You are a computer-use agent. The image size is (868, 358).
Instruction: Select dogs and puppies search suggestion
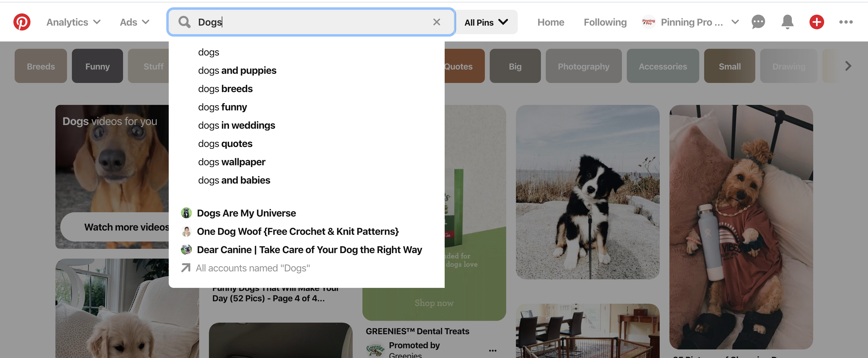pos(237,70)
